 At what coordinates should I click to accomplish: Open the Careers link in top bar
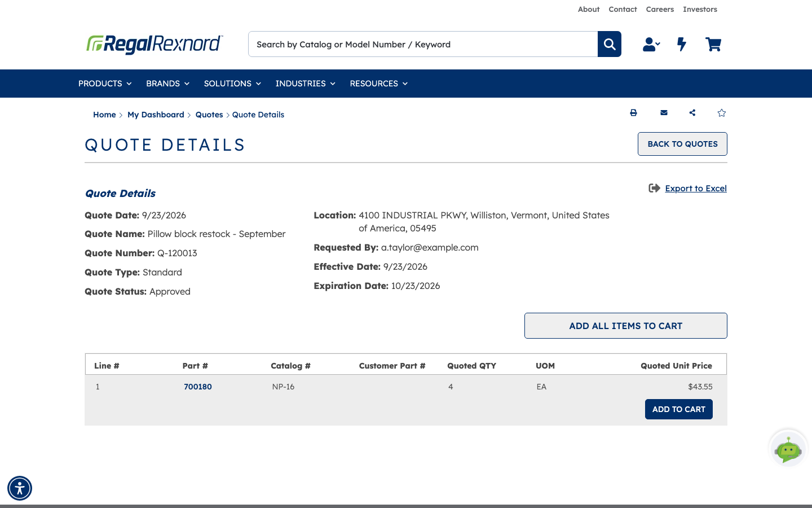coord(660,9)
